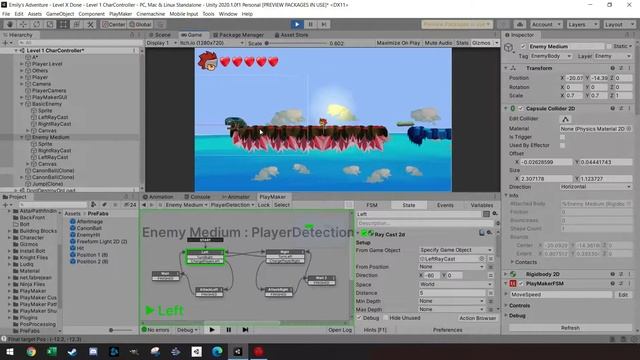Select the Scale tool in toolbar

click(50, 24)
